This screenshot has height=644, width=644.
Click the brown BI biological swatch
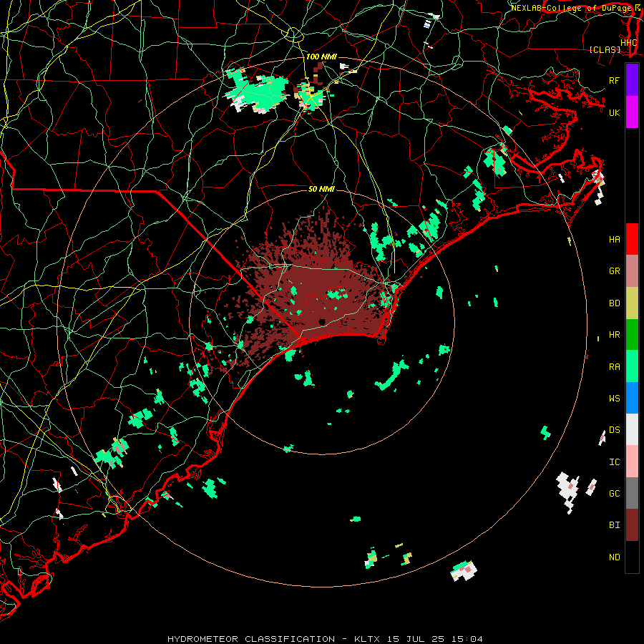(632, 525)
